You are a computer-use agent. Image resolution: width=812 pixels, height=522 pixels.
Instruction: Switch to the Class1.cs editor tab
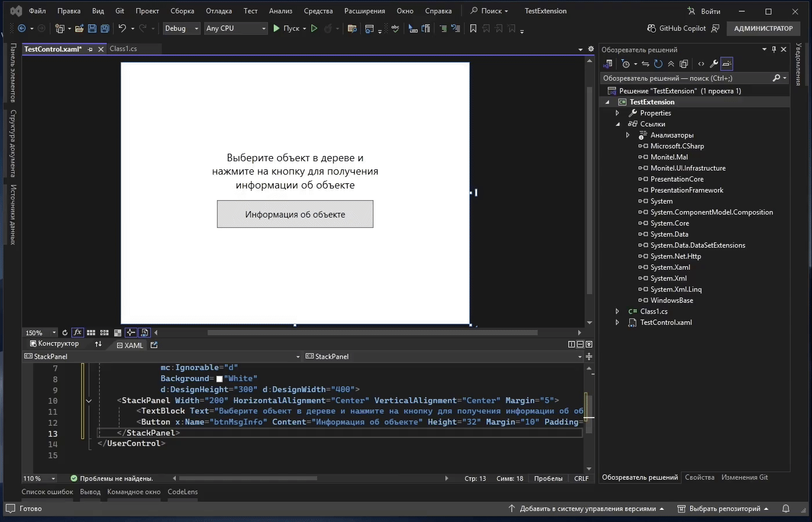[124, 49]
